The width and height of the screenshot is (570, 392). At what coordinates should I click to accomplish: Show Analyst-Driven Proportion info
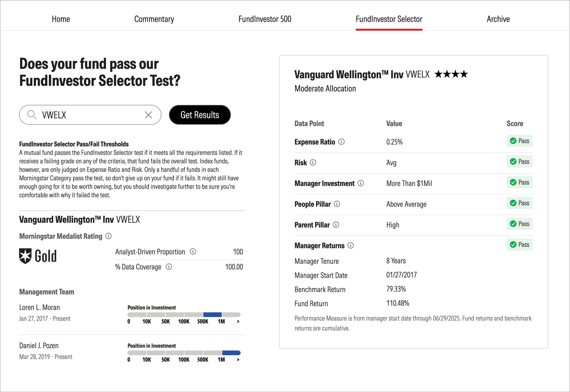[193, 252]
